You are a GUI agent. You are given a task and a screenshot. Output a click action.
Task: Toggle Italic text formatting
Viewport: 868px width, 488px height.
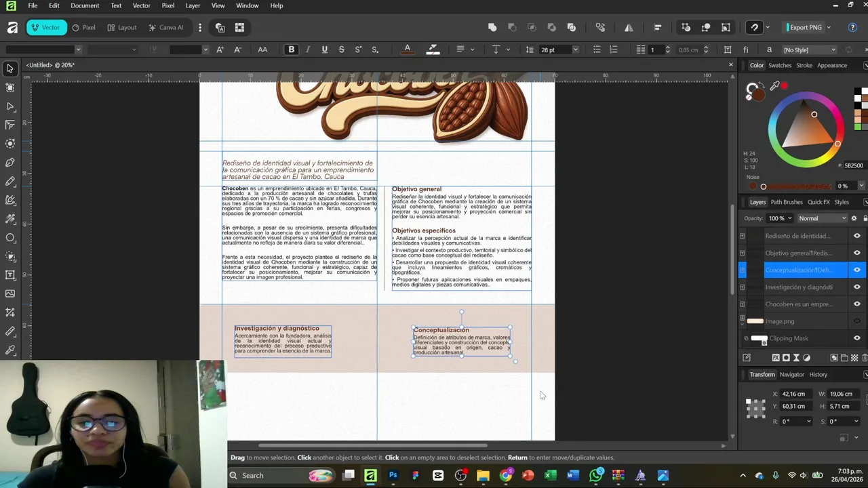308,49
